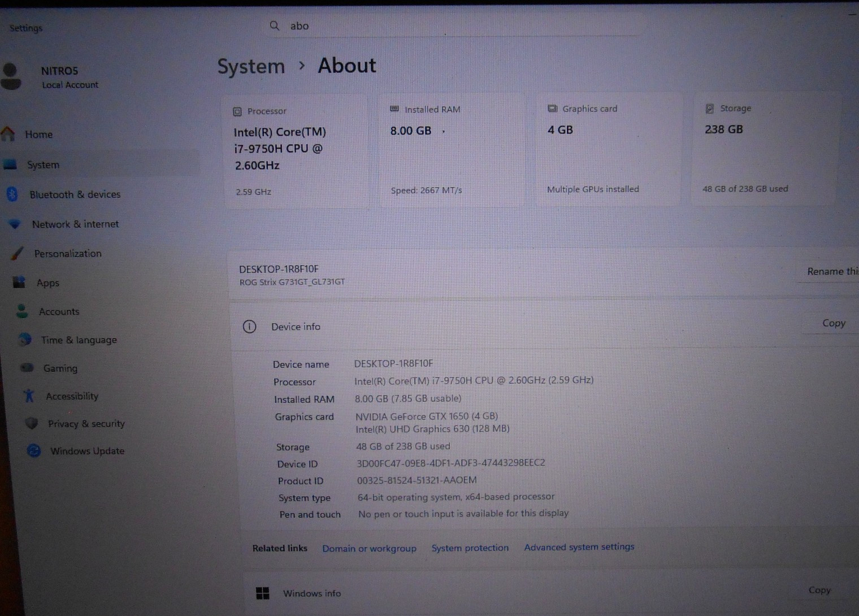Image resolution: width=859 pixels, height=616 pixels.
Task: Click the Bluetooth & devices icon
Action: click(x=12, y=194)
